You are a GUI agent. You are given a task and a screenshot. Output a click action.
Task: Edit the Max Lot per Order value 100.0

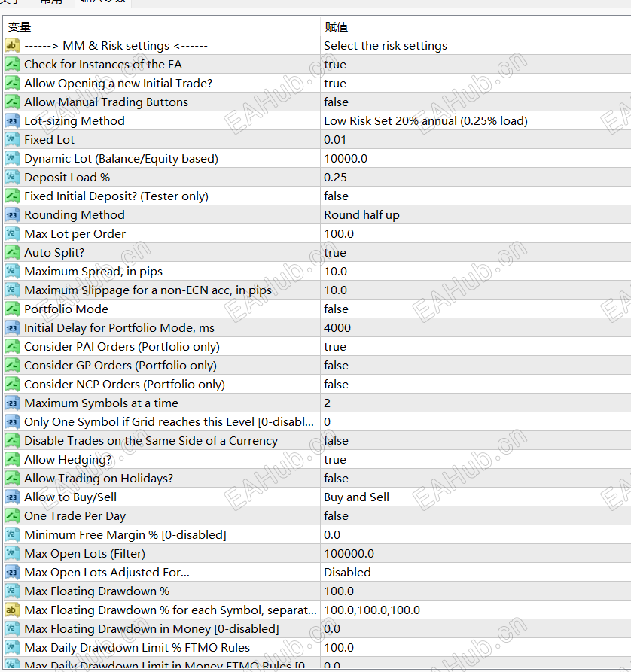click(x=339, y=233)
